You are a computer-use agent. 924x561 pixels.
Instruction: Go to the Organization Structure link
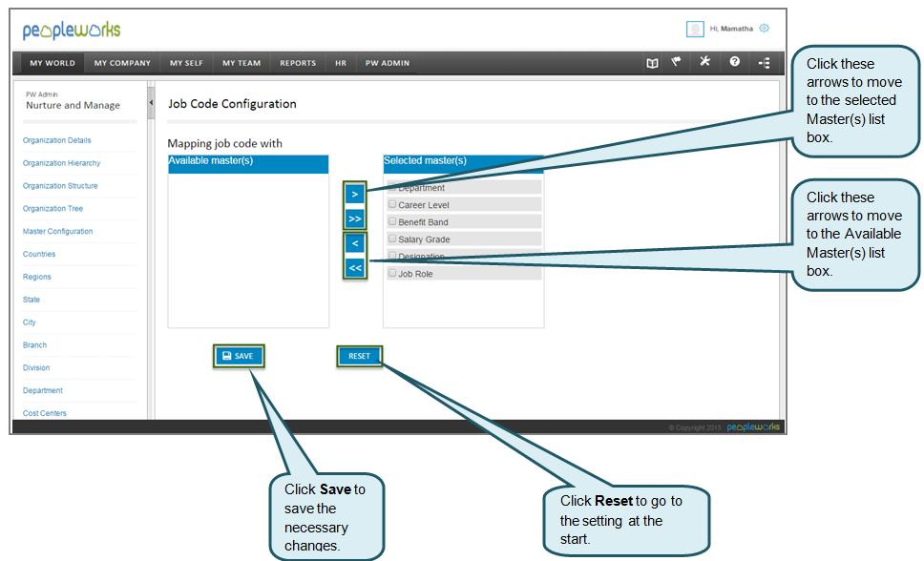coord(60,186)
